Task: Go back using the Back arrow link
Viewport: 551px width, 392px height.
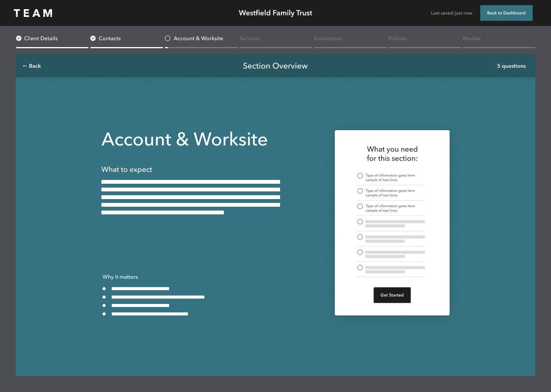Action: (32, 66)
